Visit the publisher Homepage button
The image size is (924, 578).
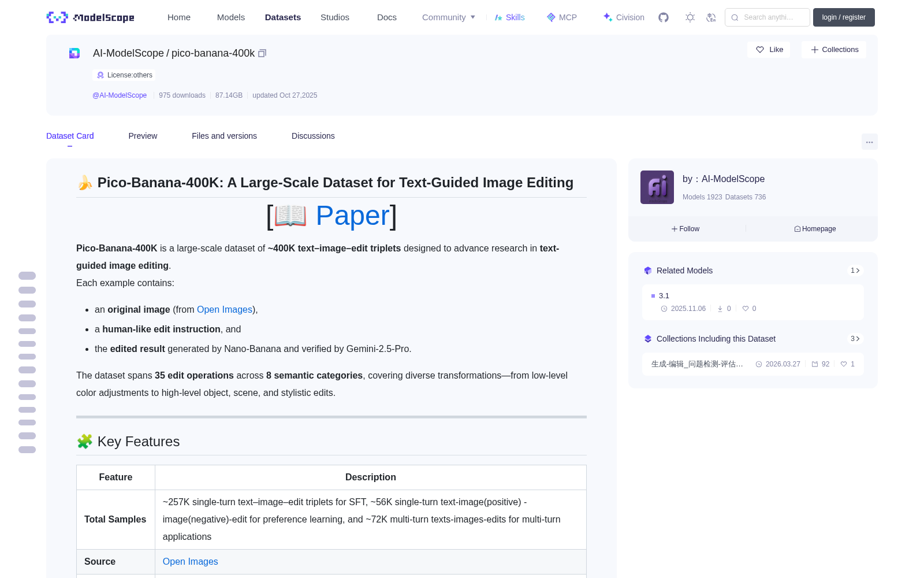(x=815, y=229)
